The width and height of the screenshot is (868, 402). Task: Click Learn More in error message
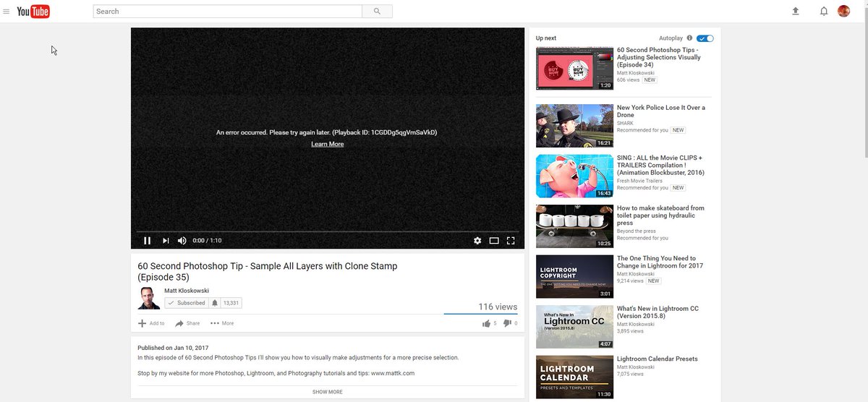(328, 144)
